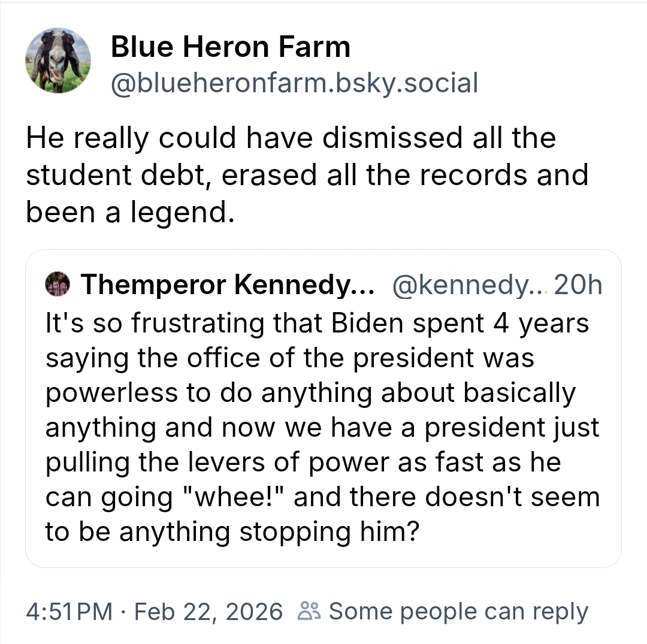Open Themperor Kennedy's name in quoted post

[x=227, y=285]
